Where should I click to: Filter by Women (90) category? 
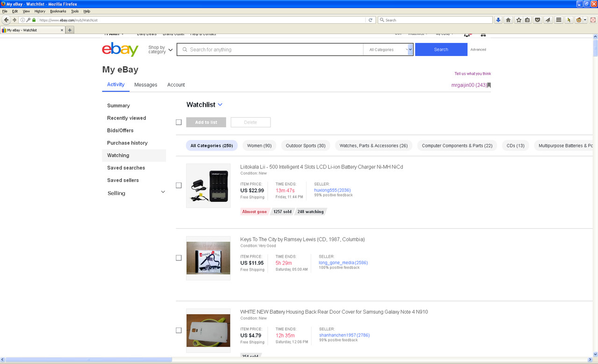click(x=259, y=146)
